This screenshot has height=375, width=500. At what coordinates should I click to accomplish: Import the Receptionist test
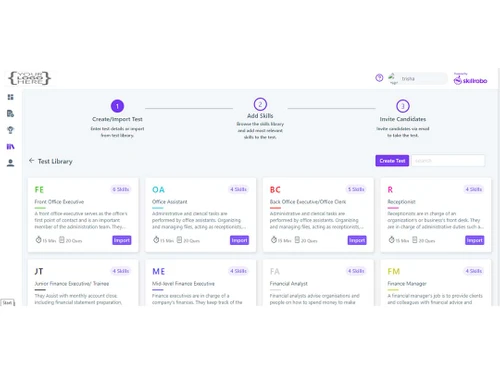click(x=475, y=240)
